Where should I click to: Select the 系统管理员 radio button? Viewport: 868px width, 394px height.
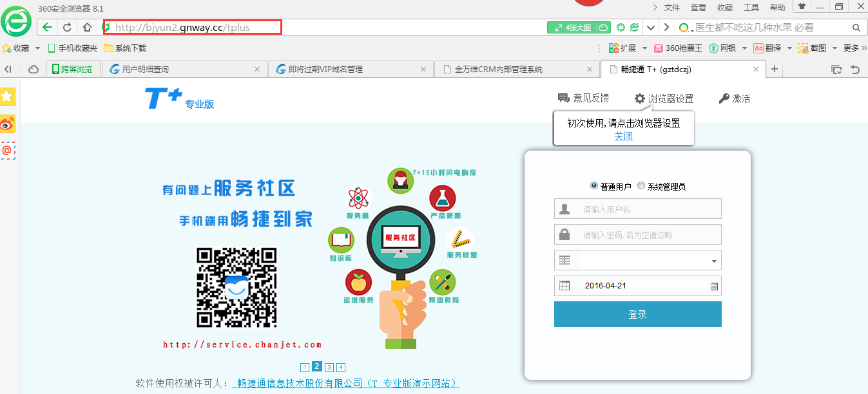pyautogui.click(x=641, y=185)
